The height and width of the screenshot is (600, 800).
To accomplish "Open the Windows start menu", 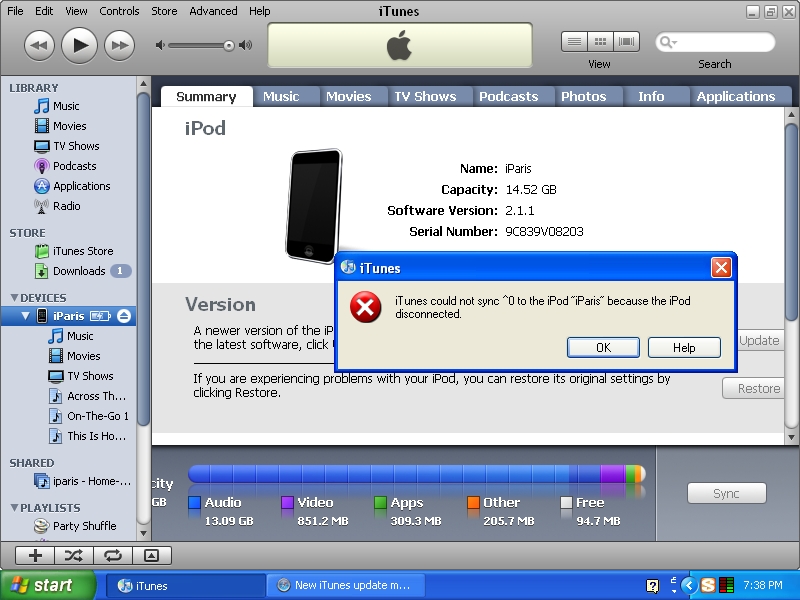I will tap(47, 585).
